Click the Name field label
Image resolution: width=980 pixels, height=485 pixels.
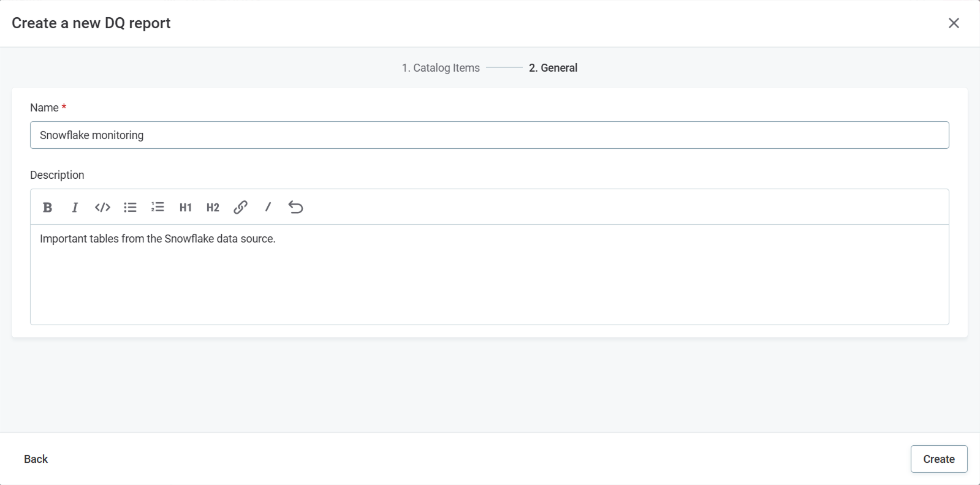(44, 108)
